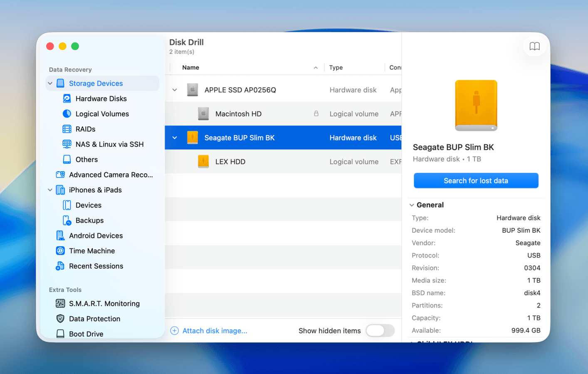Click the Boot Drive icon
588x374 pixels.
pos(60,334)
